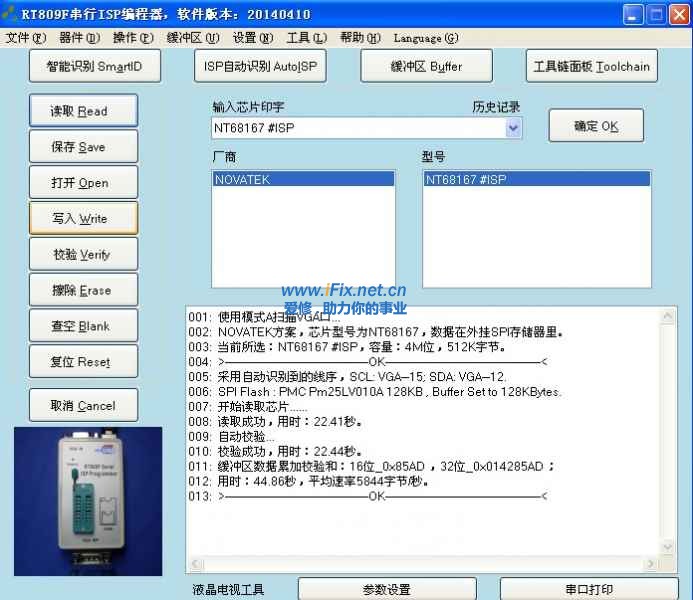Click the 打开 Open button
The width and height of the screenshot is (693, 600).
(x=84, y=182)
